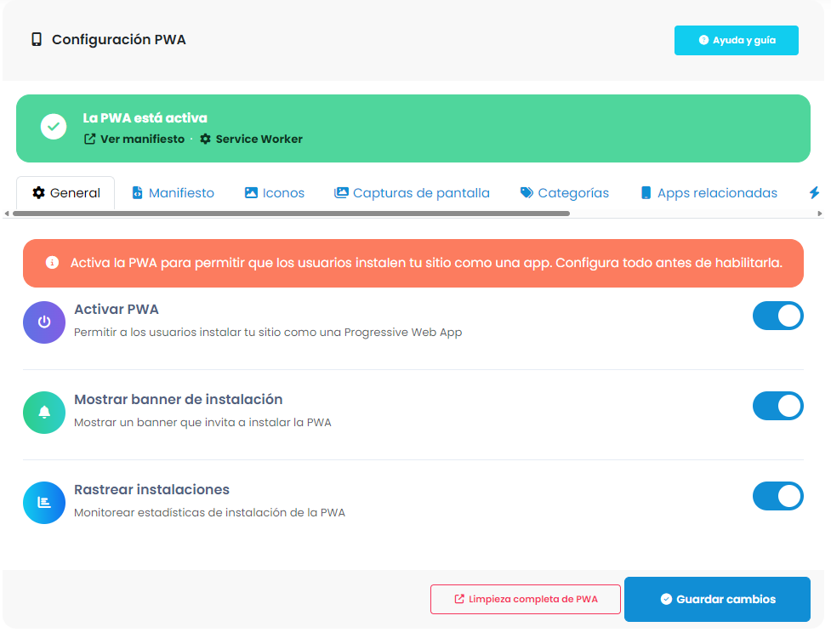Click the checkmark icon in the green banner

tap(53, 126)
